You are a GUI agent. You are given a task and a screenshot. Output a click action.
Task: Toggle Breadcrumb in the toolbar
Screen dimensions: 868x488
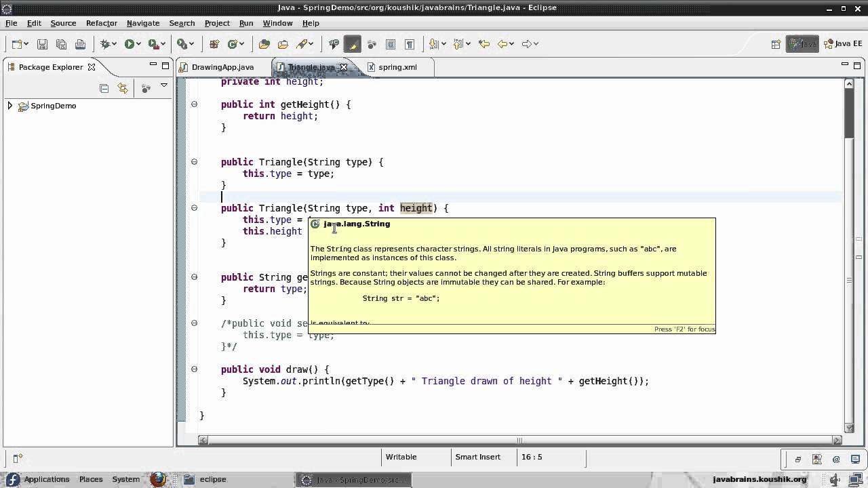pyautogui.click(x=334, y=44)
